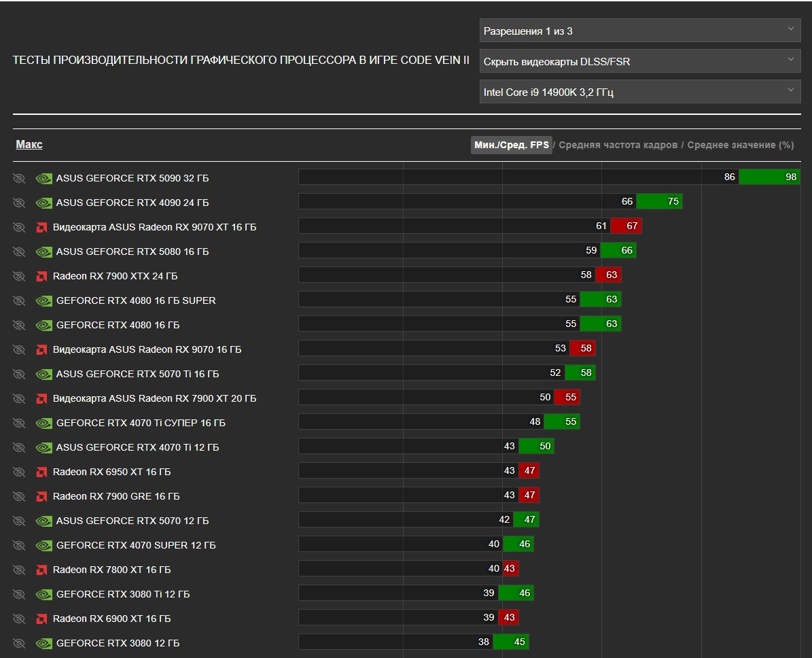The height and width of the screenshot is (658, 812).
Task: Toggle visibility of ASUS GeForce RTX 5070 Ti
Action: (x=19, y=374)
